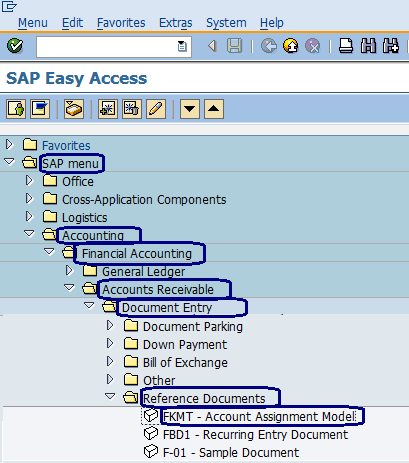Image resolution: width=409 pixels, height=463 pixels.
Task: Select the Bill of Exchange folder label
Action: coord(185,363)
